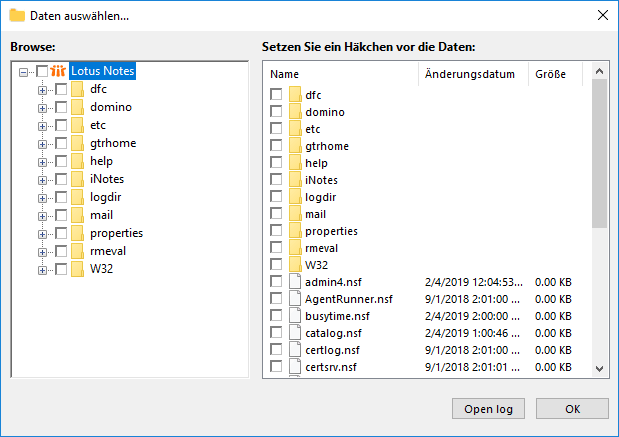Tick the logdir checkbox in file list
This screenshot has width=619, height=437.
tap(276, 196)
